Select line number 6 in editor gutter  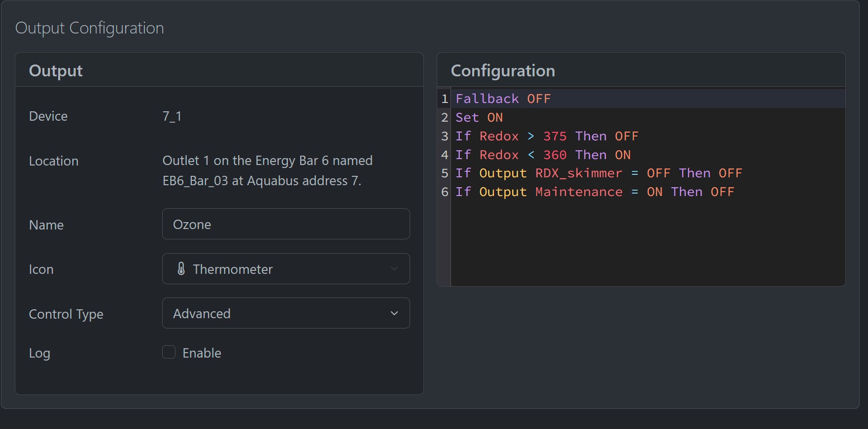[x=445, y=192]
